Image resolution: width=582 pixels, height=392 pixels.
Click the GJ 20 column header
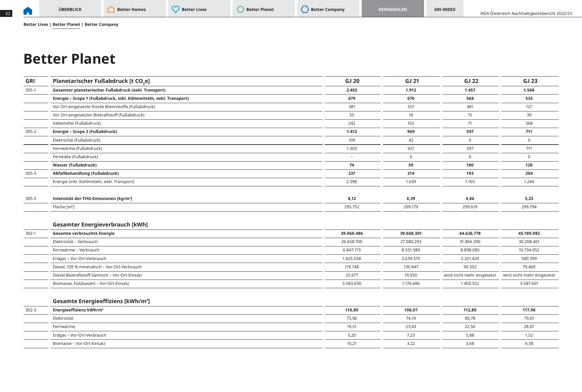[x=352, y=81]
